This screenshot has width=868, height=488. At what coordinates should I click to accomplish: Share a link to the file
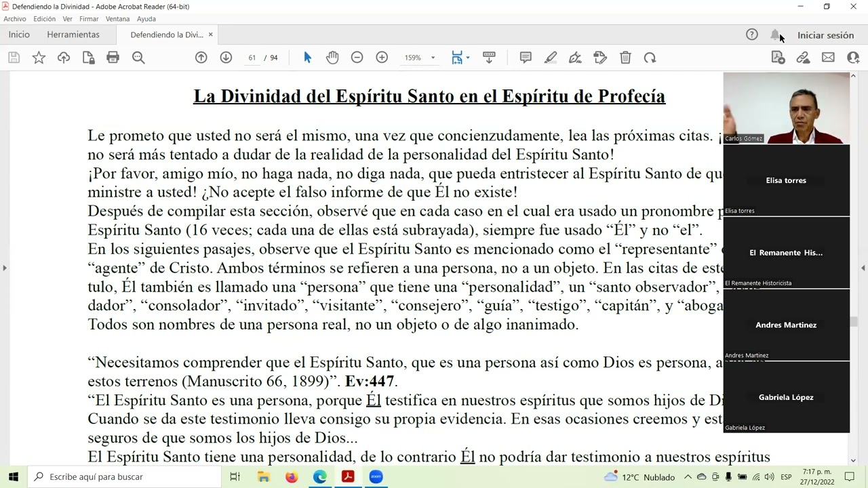click(x=804, y=58)
